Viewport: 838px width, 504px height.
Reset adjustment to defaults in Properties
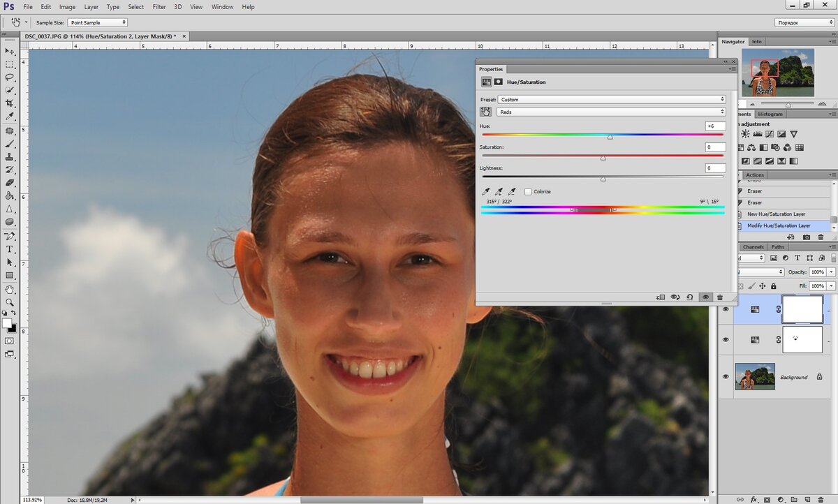point(690,297)
